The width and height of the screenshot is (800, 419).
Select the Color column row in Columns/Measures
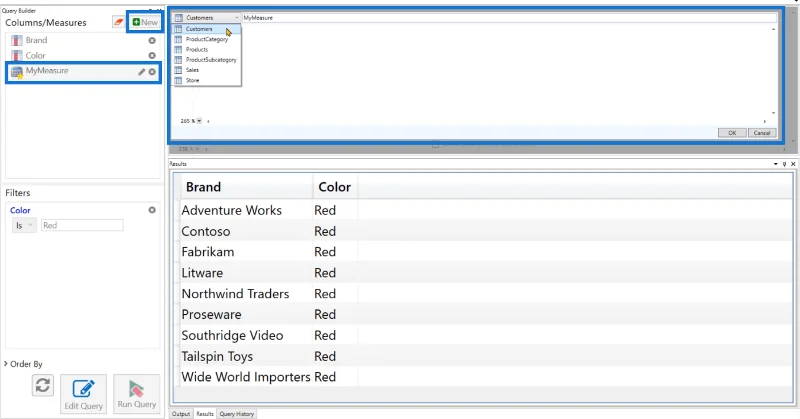[x=83, y=55]
